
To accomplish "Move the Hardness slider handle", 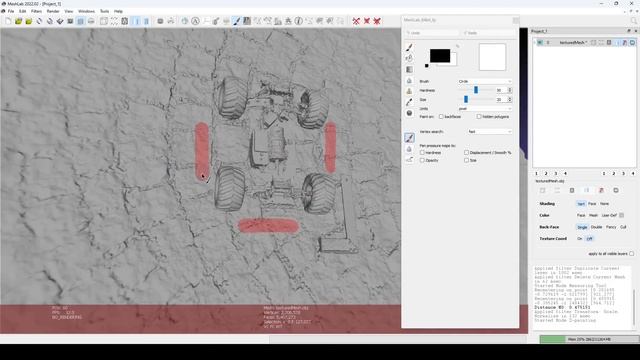I will pyautogui.click(x=476, y=90).
